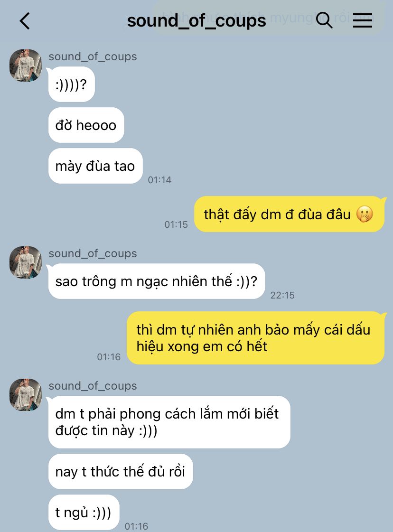Tap avatar beside 'dm t phải phong cách'
This screenshot has height=532, width=393.
point(26,394)
